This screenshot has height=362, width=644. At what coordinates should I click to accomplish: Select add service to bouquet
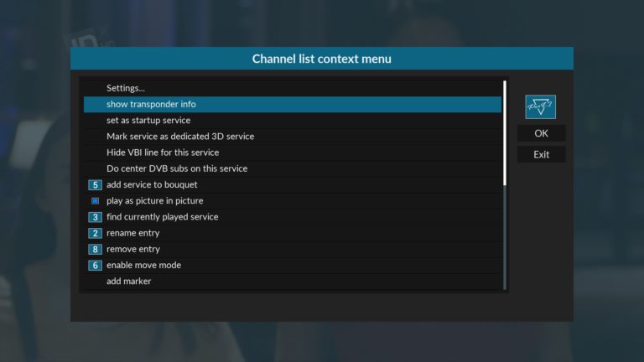point(293,184)
